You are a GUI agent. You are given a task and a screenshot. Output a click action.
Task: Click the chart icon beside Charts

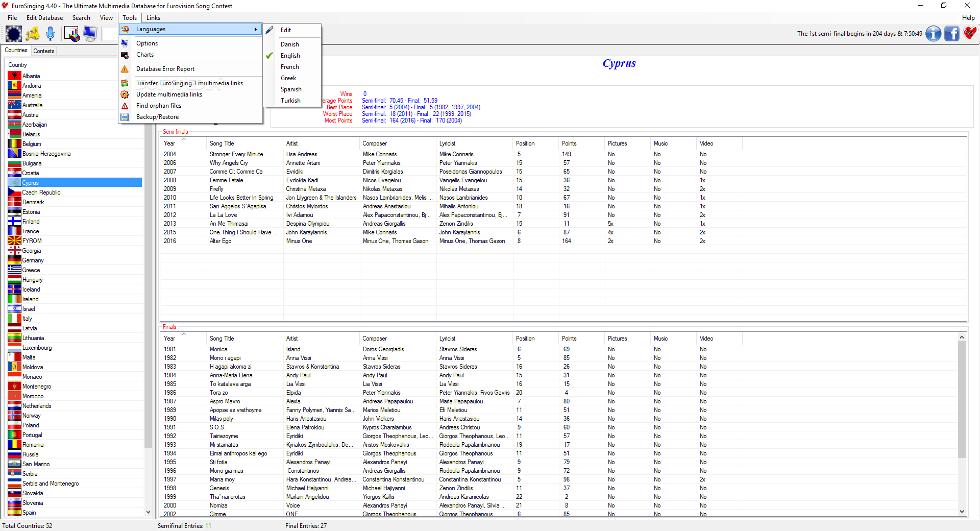125,55
